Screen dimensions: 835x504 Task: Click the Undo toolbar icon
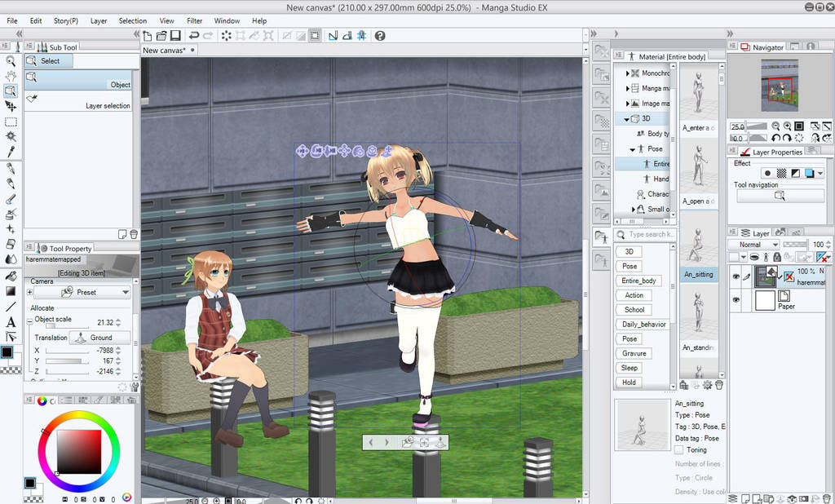[194, 36]
